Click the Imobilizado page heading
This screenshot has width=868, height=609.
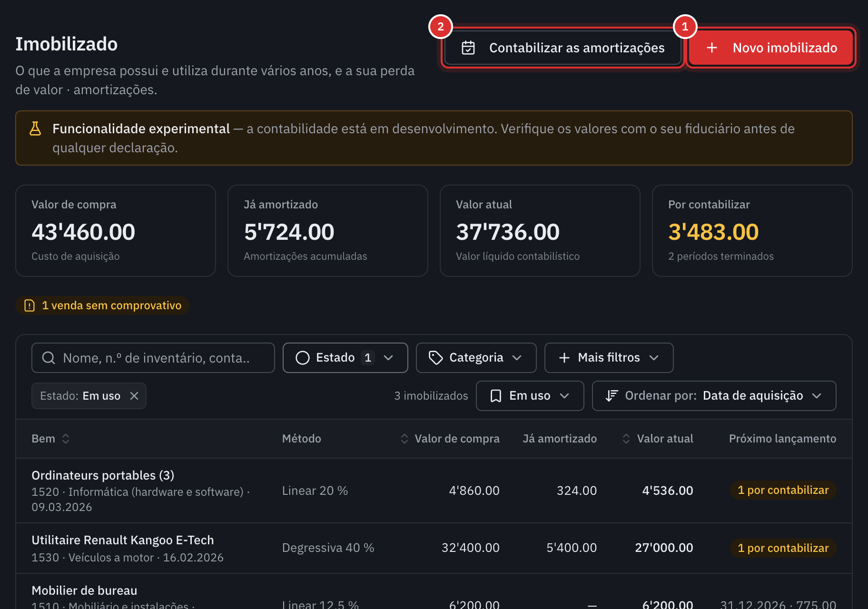[x=67, y=44]
